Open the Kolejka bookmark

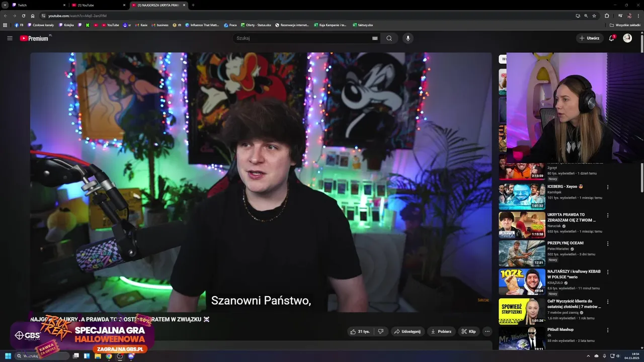pos(66,25)
